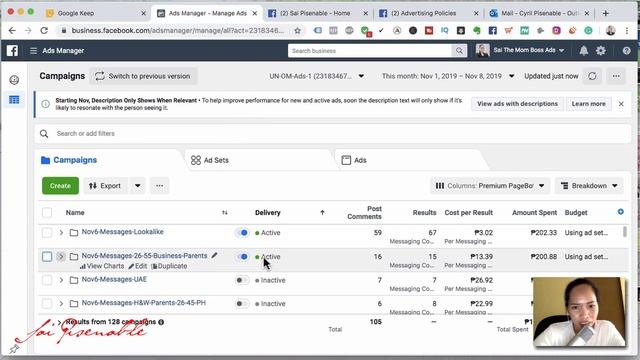This screenshot has width=640, height=360.
Task: Check the Nov6-Messages-Lookalike row checkbox
Action: click(47, 233)
